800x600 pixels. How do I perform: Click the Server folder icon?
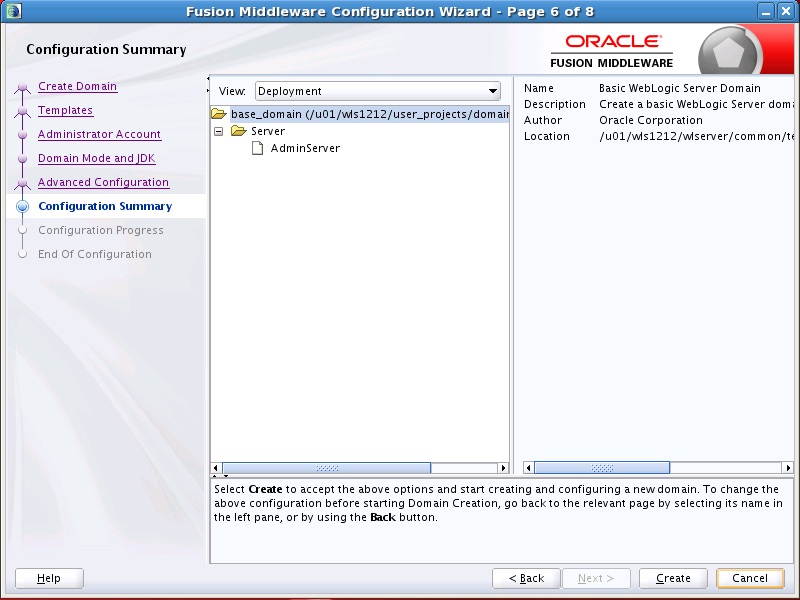coord(239,131)
